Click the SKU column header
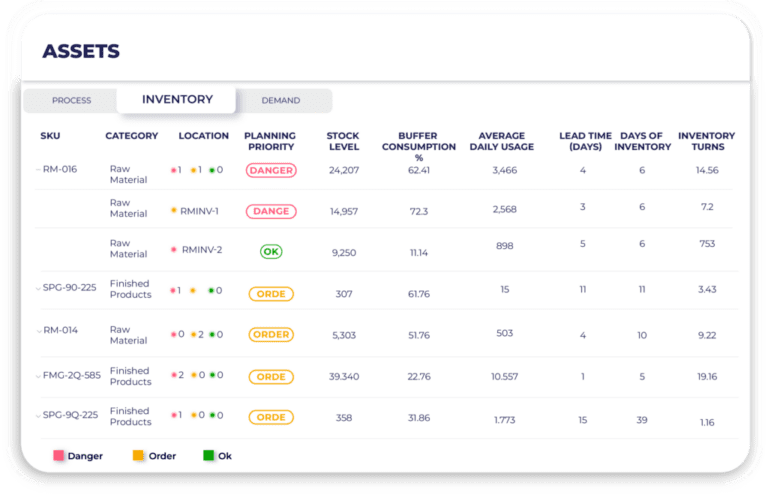The image size is (768, 495). click(x=50, y=136)
